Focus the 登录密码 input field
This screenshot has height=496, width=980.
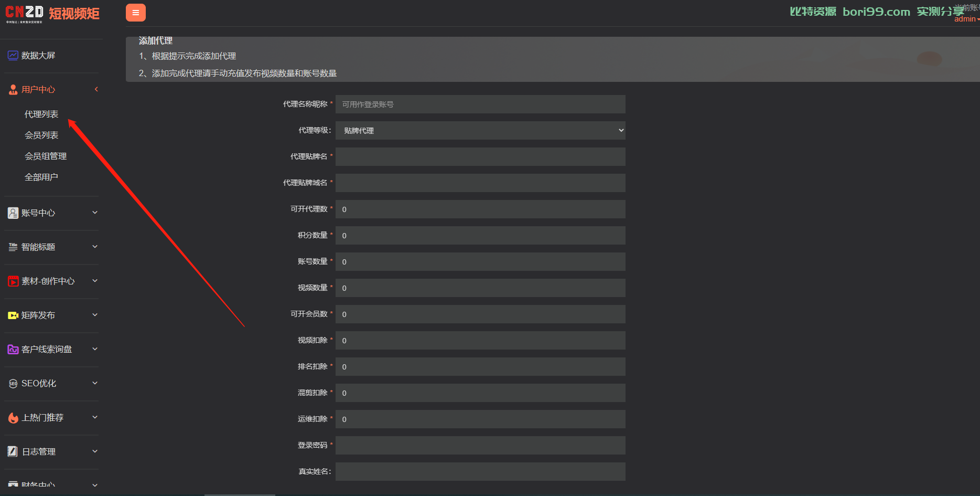click(x=480, y=446)
